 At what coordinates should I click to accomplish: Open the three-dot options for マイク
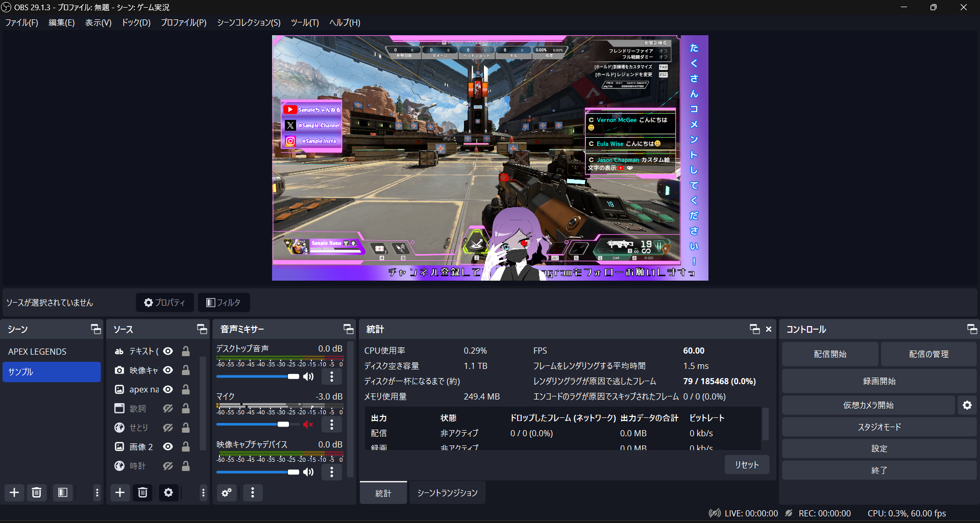332,425
